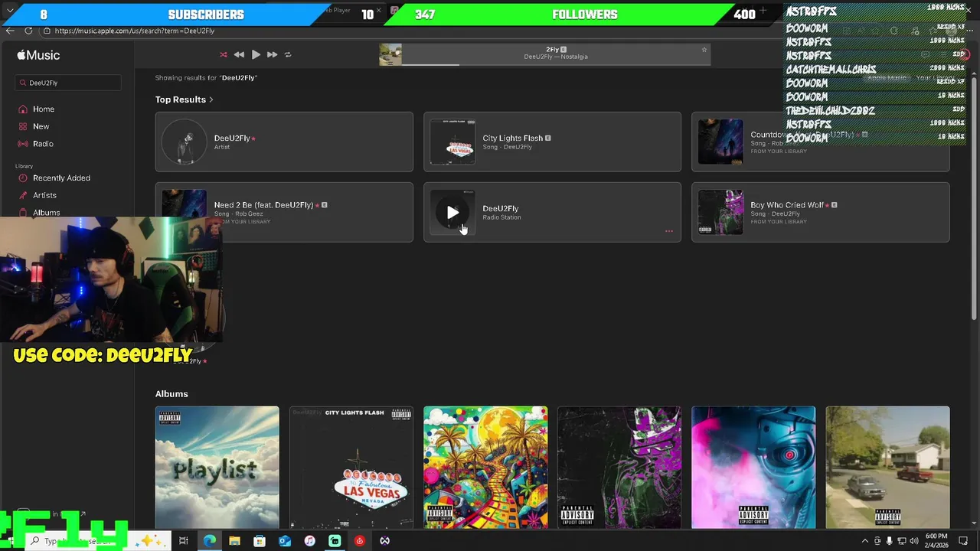Screen dimensions: 980x551
Task: Click the page vertical scrollbar
Action: click(x=974, y=199)
